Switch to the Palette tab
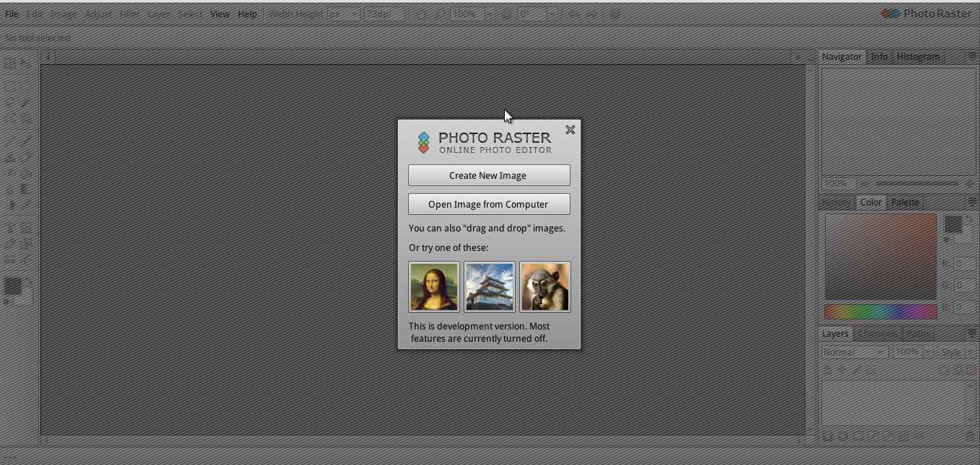The image size is (980, 465). pos(905,203)
